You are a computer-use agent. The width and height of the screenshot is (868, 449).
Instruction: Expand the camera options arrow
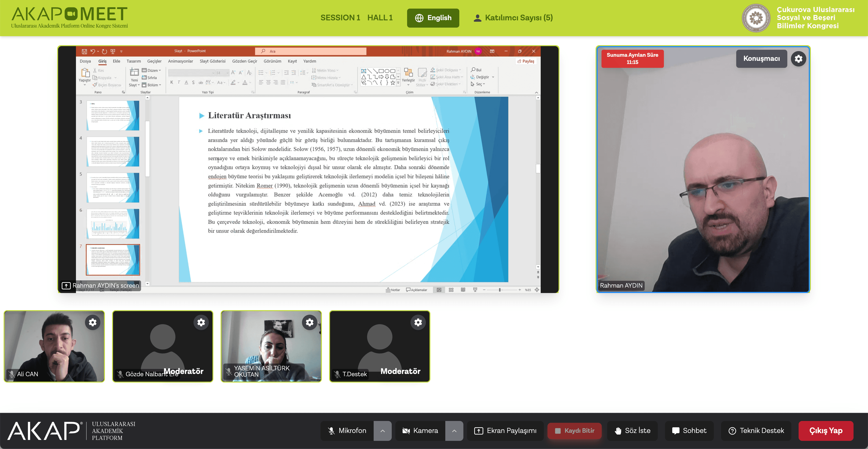click(454, 431)
